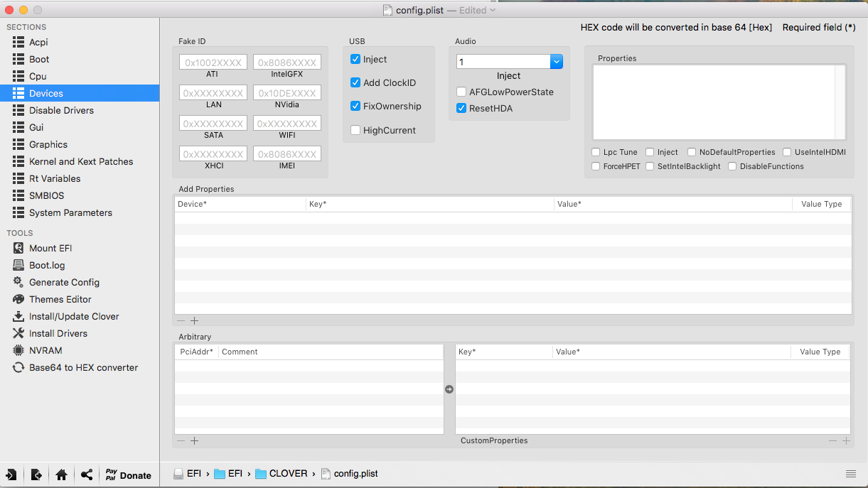This screenshot has width=868, height=488.
Task: Open the Boot section
Action: pos(39,59)
